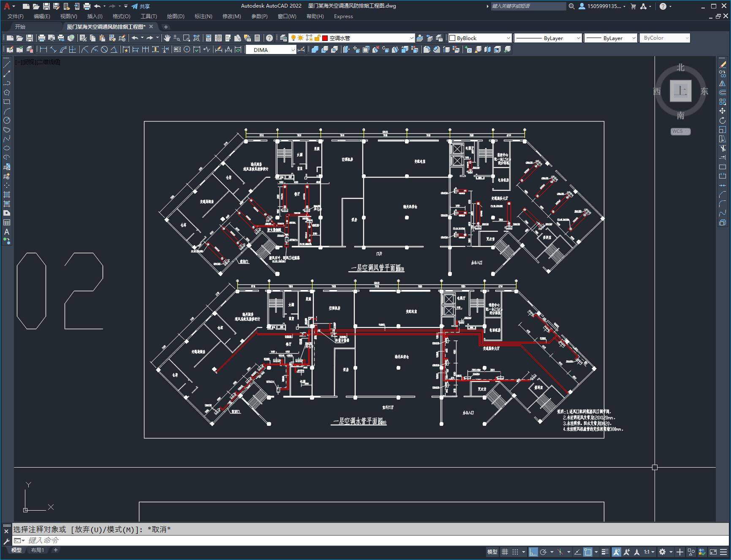Click the 1505999135 account button
Screen dimensions: 731x560
(x=602, y=6)
